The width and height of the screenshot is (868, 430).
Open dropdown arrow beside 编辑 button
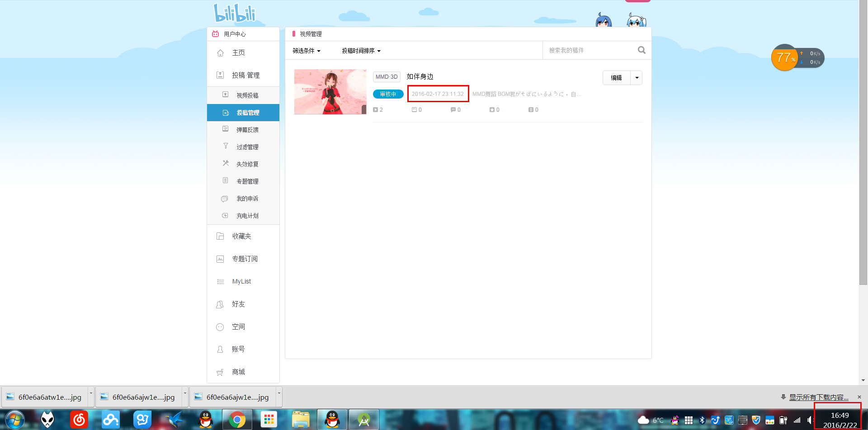[637, 78]
